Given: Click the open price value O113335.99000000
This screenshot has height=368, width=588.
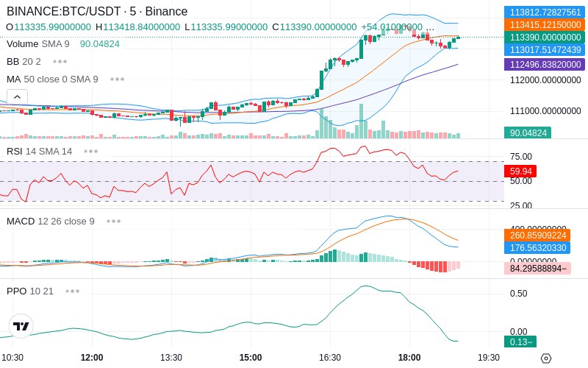Looking at the screenshot, I should click(x=49, y=27).
